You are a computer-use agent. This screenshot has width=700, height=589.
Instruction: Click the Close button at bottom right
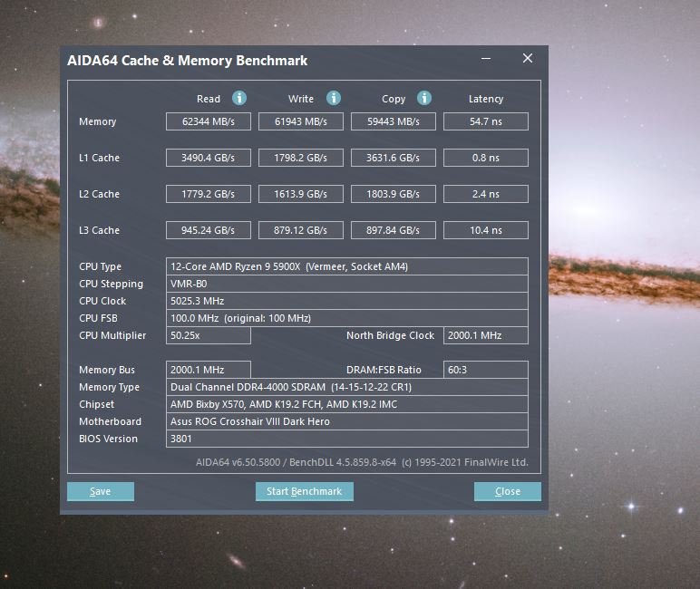pyautogui.click(x=507, y=491)
